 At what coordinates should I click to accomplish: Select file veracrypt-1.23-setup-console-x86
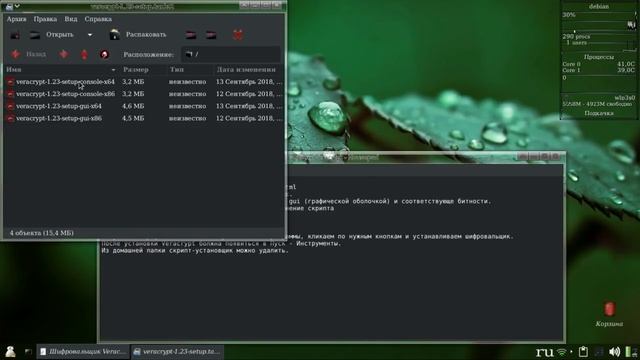(65, 94)
